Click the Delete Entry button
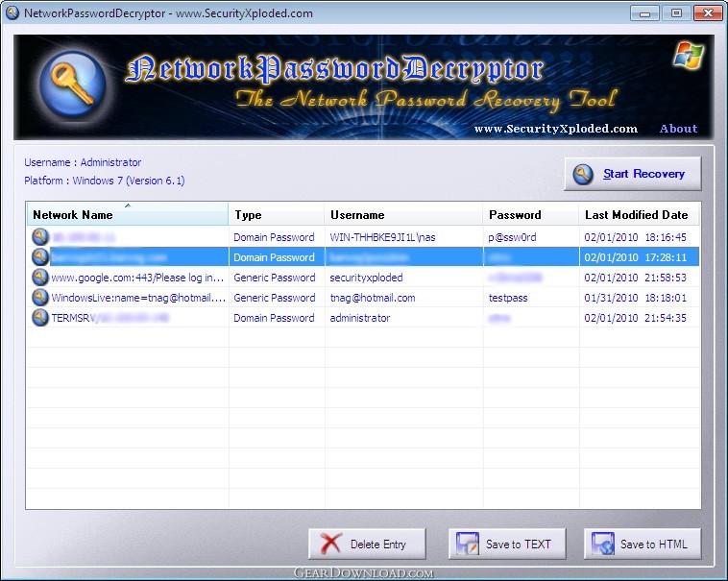 point(367,544)
